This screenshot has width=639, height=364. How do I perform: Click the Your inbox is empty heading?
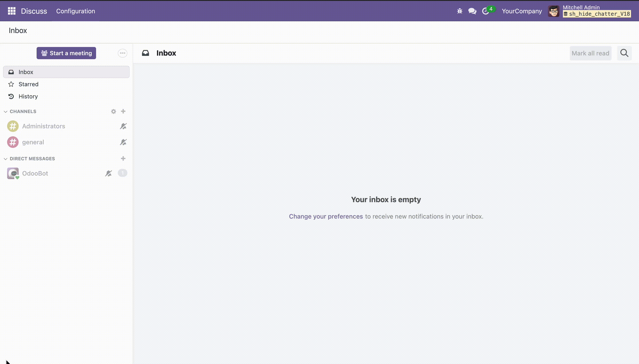coord(386,200)
